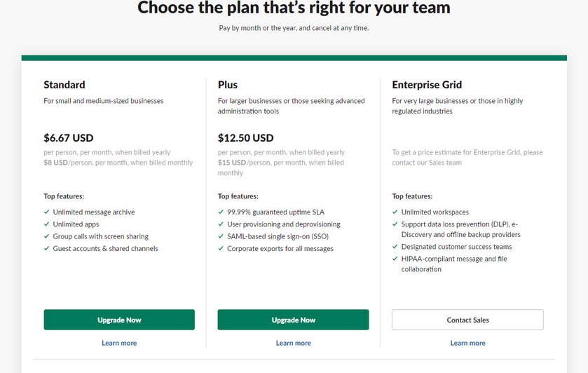
Task: Open Learn more for the Plus plan
Action: click(293, 343)
